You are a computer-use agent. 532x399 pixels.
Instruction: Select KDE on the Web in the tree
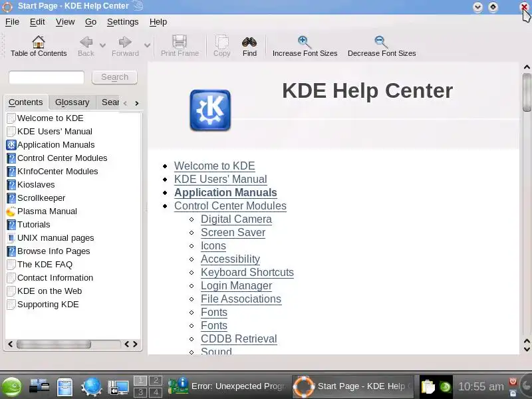[49, 291]
